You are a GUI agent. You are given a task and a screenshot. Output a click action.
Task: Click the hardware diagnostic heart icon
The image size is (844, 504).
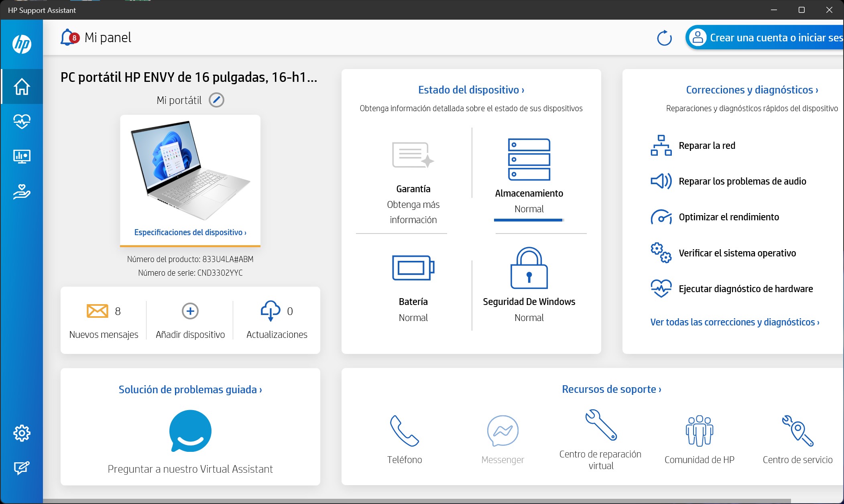pos(661,289)
